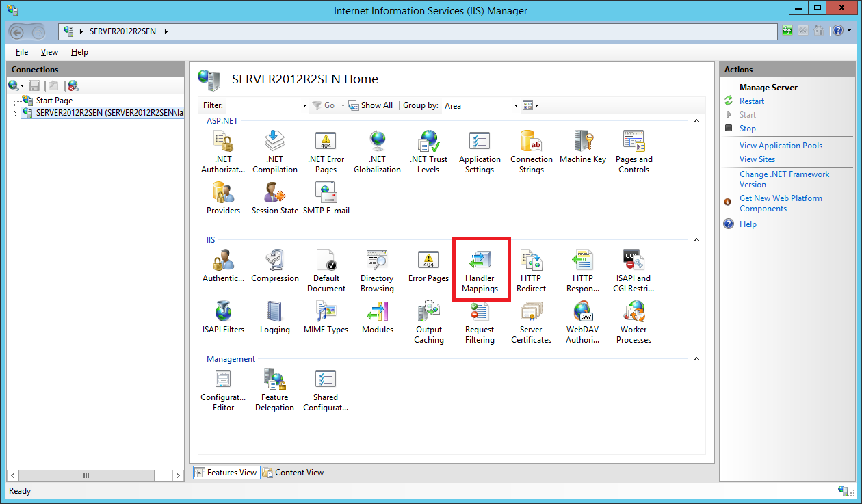Open the view mode dropdown icon
Image resolution: width=862 pixels, height=504 pixels.
(531, 105)
